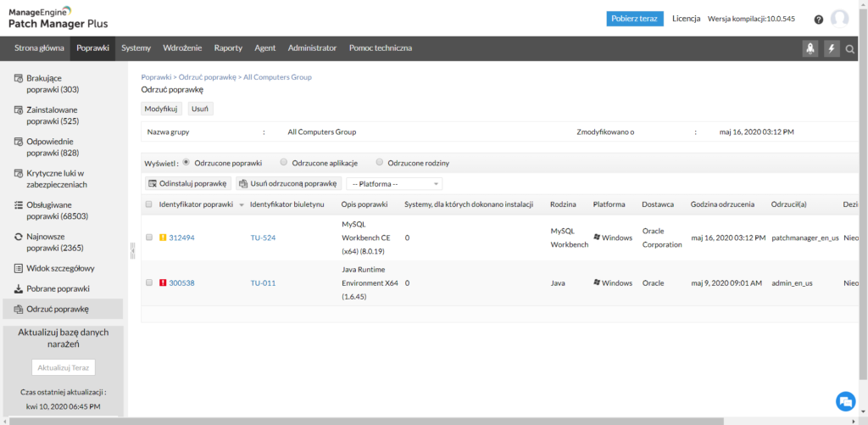
Task: Click the yellow severity icon for patch 312494
Action: (163, 238)
